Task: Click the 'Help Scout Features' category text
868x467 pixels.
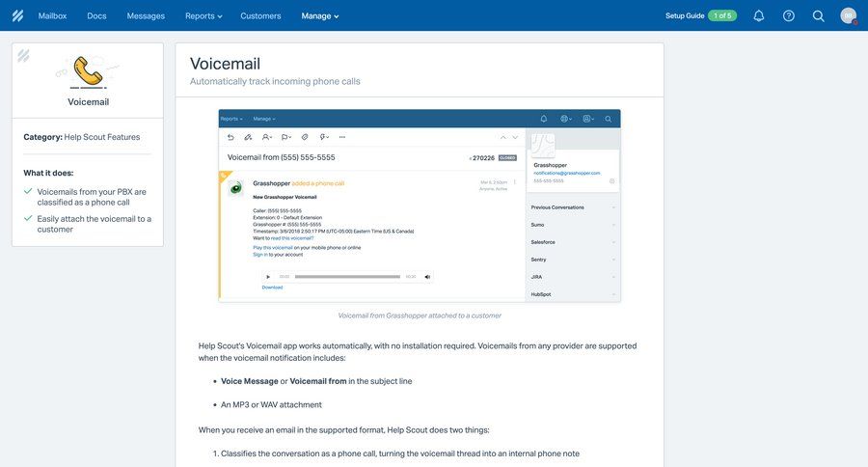Action: (x=102, y=137)
